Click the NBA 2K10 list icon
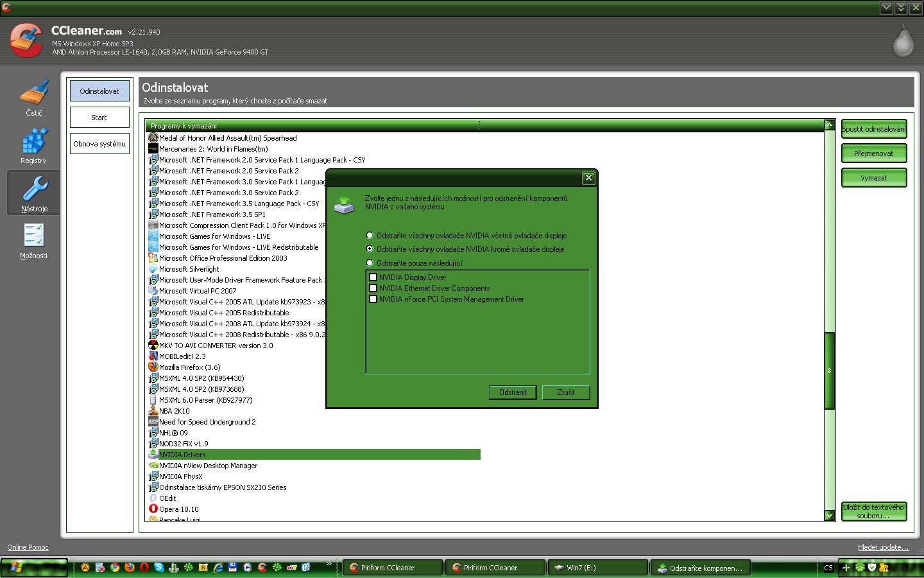This screenshot has height=578, width=924. (x=153, y=410)
